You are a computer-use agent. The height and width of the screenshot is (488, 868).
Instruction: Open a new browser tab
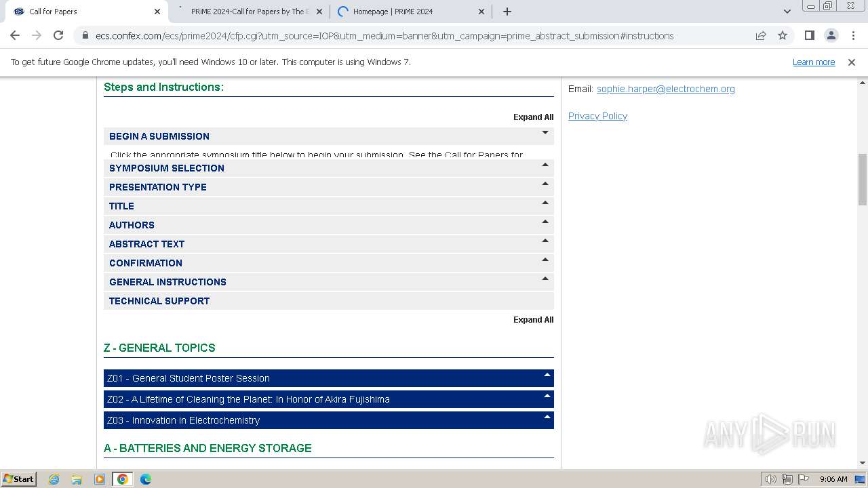click(x=507, y=12)
